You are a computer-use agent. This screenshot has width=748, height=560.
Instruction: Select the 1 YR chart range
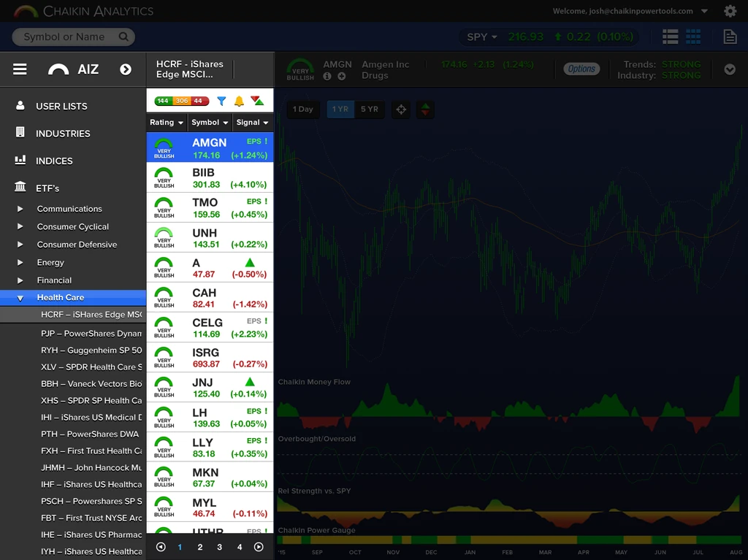pos(340,110)
